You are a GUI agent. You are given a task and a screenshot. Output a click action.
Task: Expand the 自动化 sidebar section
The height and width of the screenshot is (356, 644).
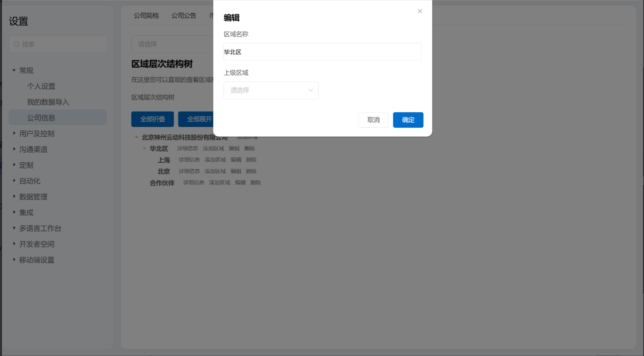(14, 181)
